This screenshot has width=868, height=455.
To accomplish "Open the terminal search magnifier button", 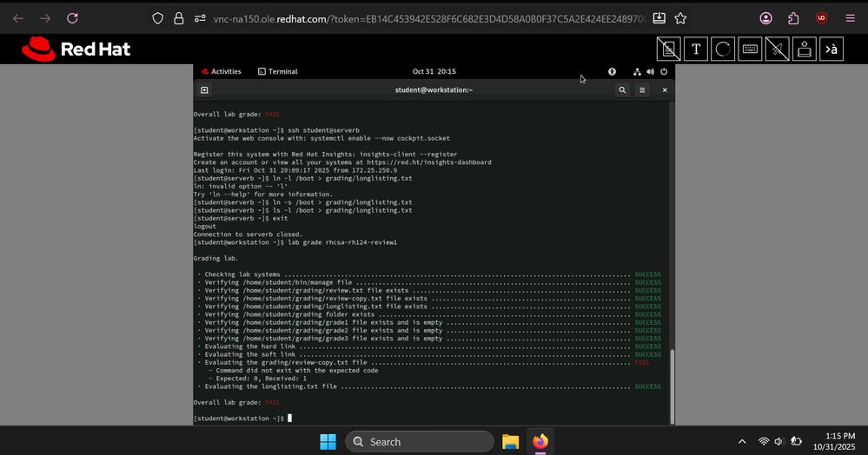I will tap(622, 89).
